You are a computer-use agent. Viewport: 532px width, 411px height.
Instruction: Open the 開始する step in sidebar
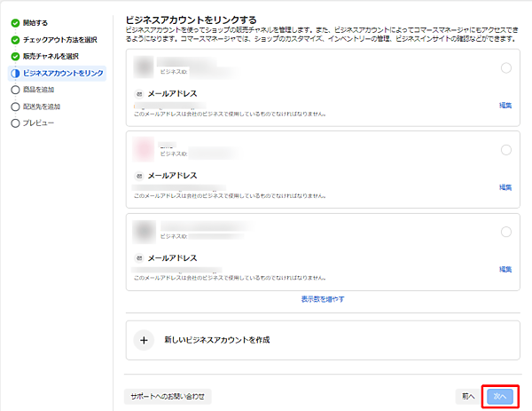click(x=36, y=22)
